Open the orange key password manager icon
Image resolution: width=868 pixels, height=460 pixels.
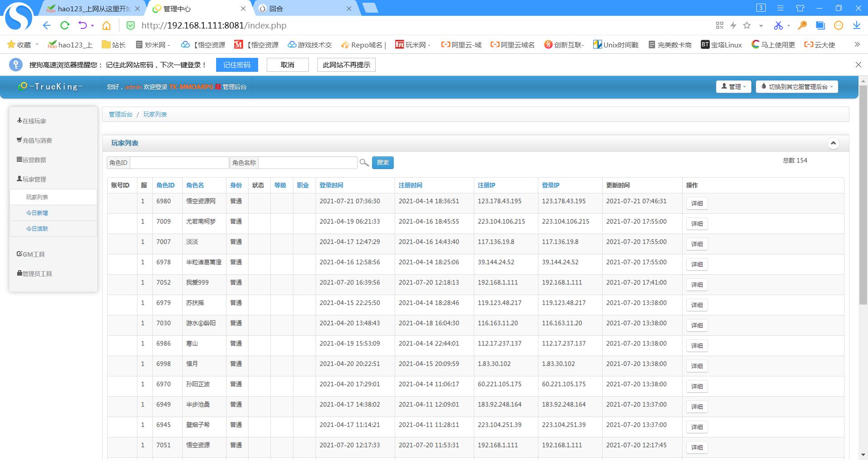tap(802, 26)
